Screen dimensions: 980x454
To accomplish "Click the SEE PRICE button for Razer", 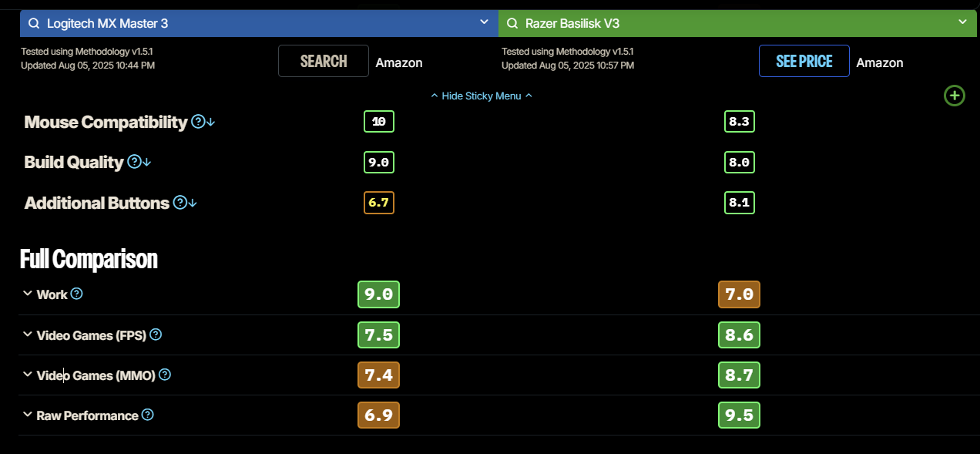I will (x=804, y=61).
